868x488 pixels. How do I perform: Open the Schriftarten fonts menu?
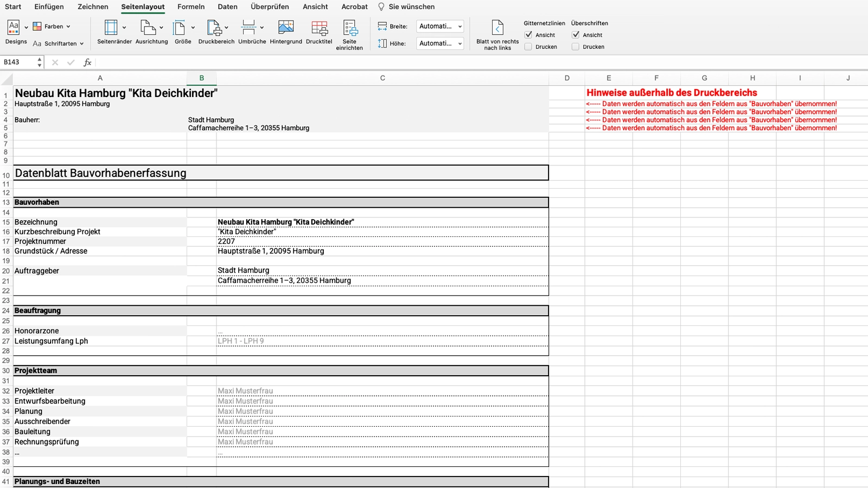(58, 43)
